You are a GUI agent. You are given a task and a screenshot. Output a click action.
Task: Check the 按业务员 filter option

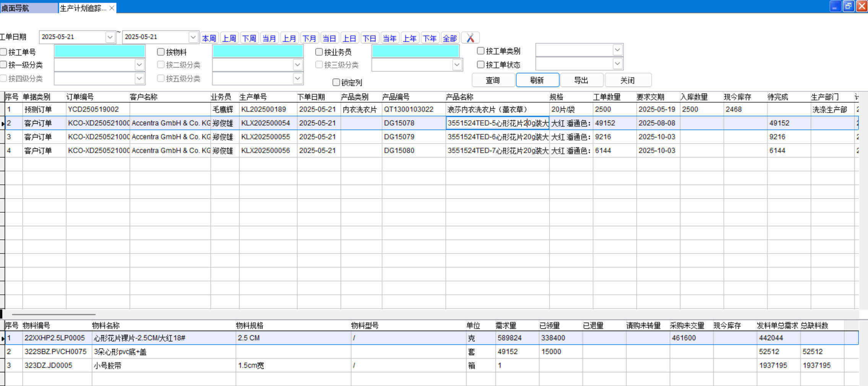tap(319, 52)
